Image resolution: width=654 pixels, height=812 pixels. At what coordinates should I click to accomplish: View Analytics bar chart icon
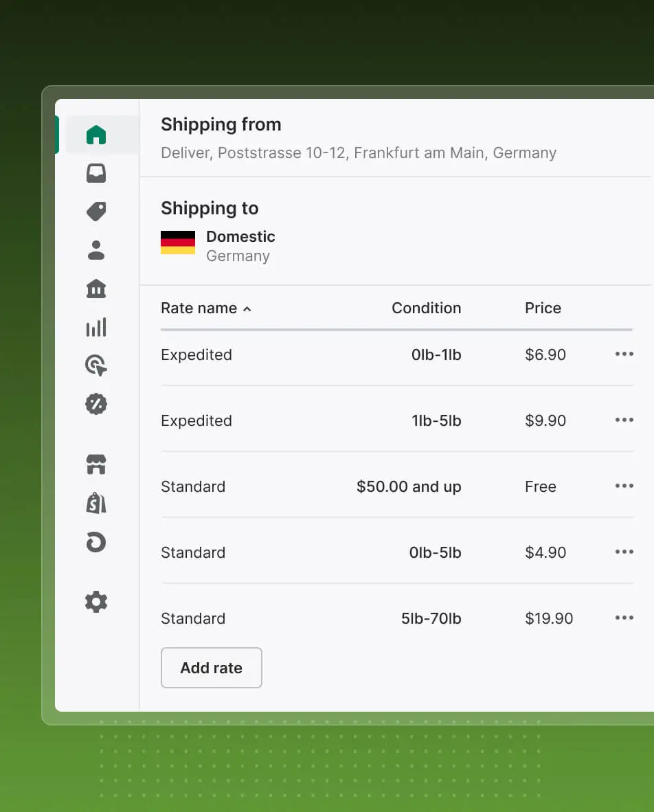pyautogui.click(x=96, y=327)
